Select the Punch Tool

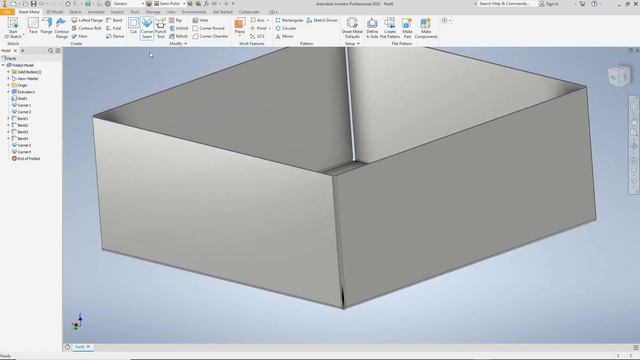(161, 28)
